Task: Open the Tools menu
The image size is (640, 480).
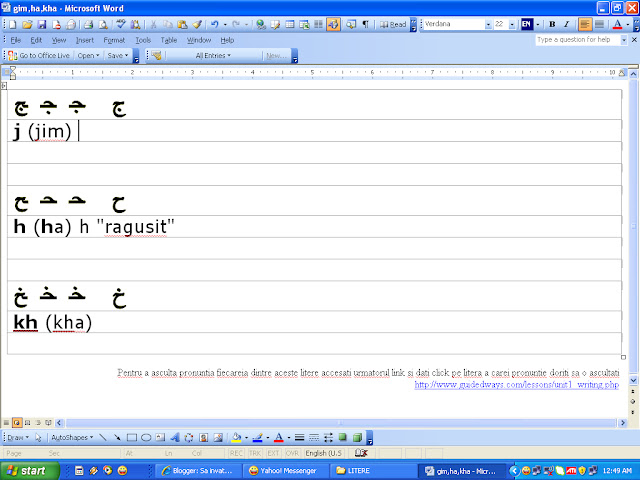Action: 143,40
